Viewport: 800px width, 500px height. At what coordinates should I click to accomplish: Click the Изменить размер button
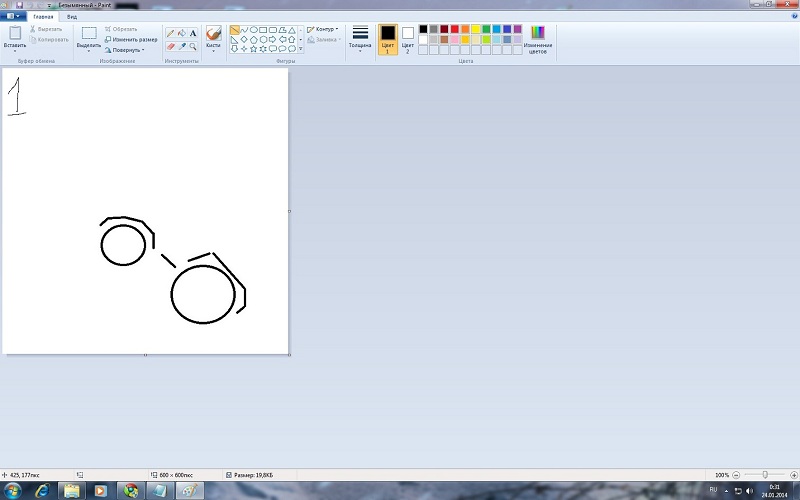pyautogui.click(x=131, y=39)
